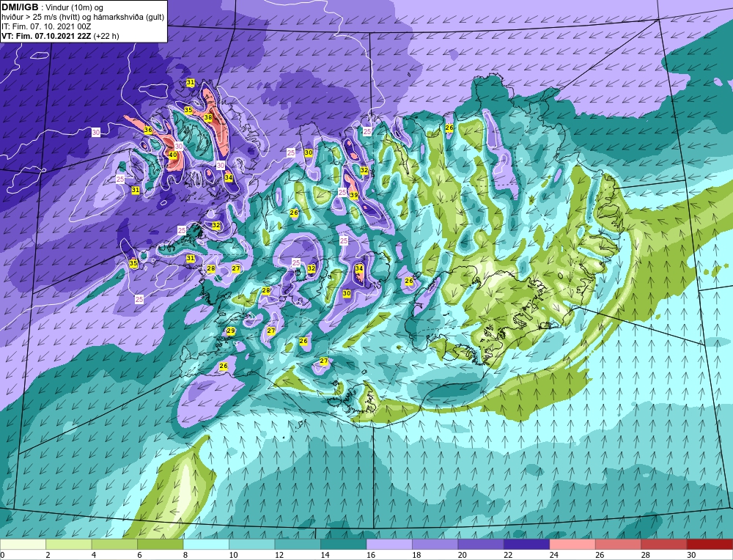Click the yellow 36 gust label
733x560 pixels.
click(x=148, y=130)
